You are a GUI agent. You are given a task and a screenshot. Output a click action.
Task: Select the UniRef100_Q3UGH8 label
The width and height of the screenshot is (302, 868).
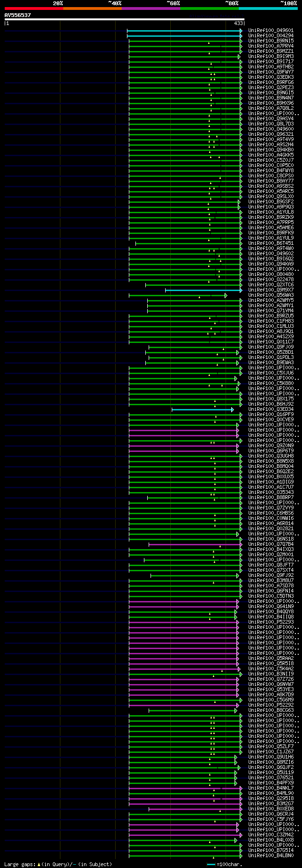[x=271, y=456]
